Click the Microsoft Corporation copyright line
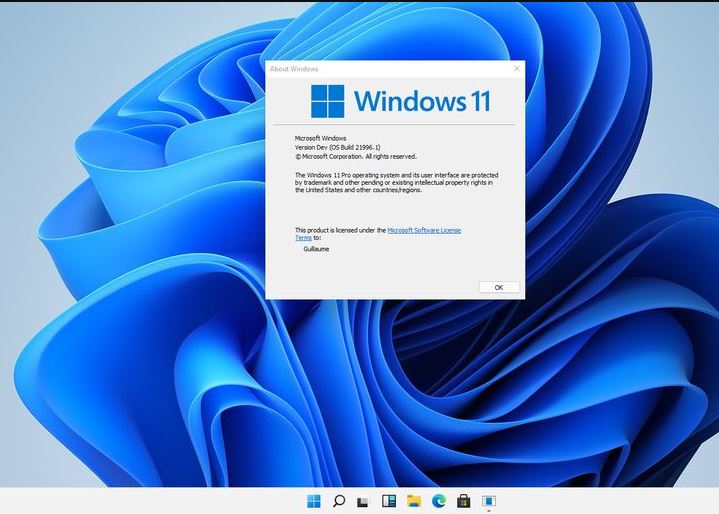This screenshot has width=719, height=514. [x=356, y=156]
